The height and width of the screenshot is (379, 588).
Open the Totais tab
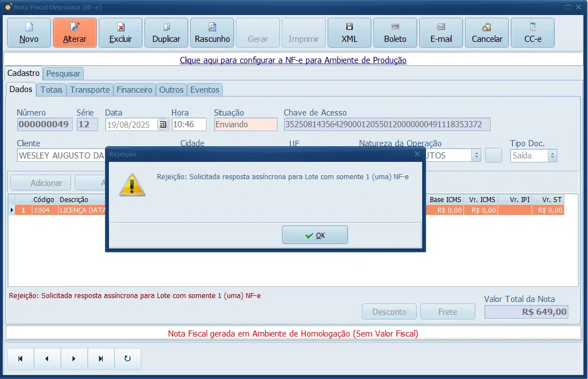[51, 90]
